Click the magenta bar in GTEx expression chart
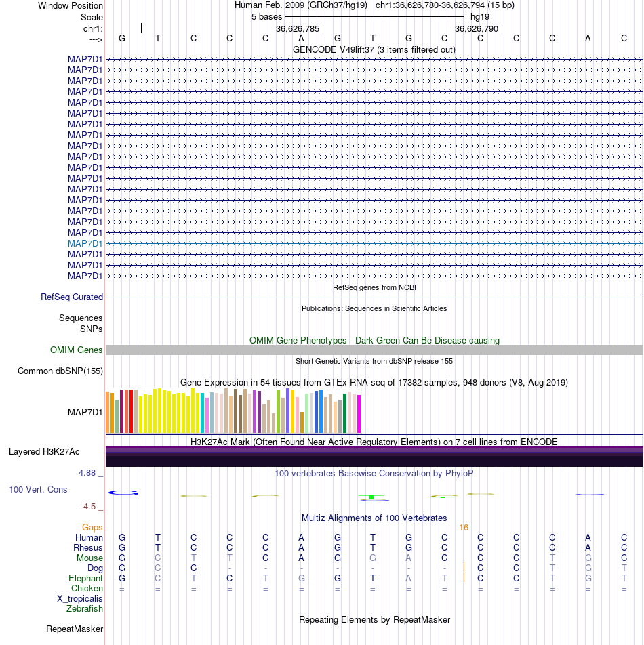This screenshot has height=645, width=644. 359,414
